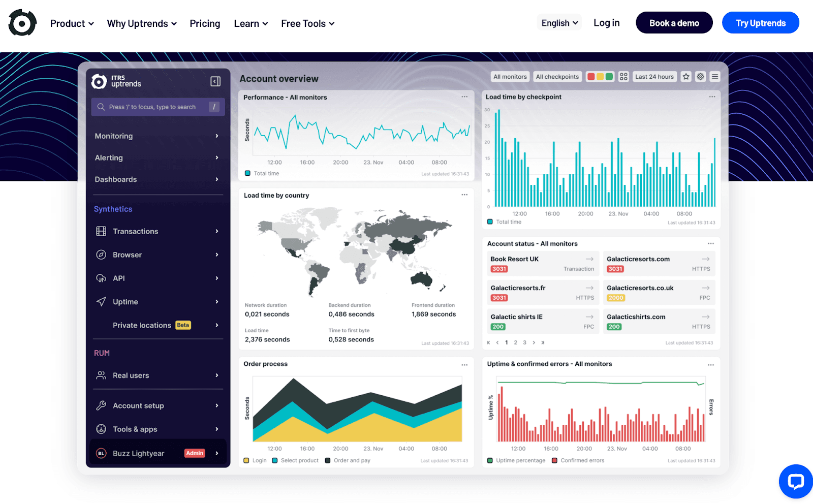Click the grid layout icon in the dashboard toolbar
This screenshot has height=504, width=813.
(x=623, y=77)
